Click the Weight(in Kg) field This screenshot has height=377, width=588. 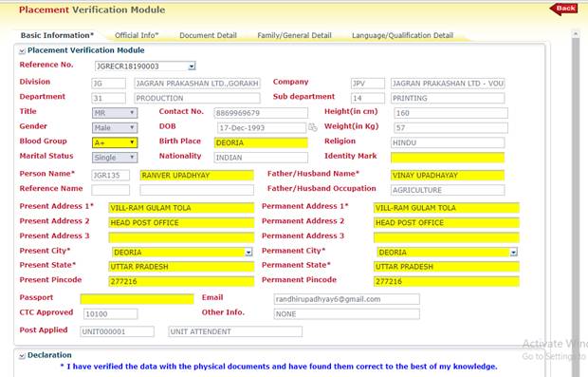tap(450, 127)
